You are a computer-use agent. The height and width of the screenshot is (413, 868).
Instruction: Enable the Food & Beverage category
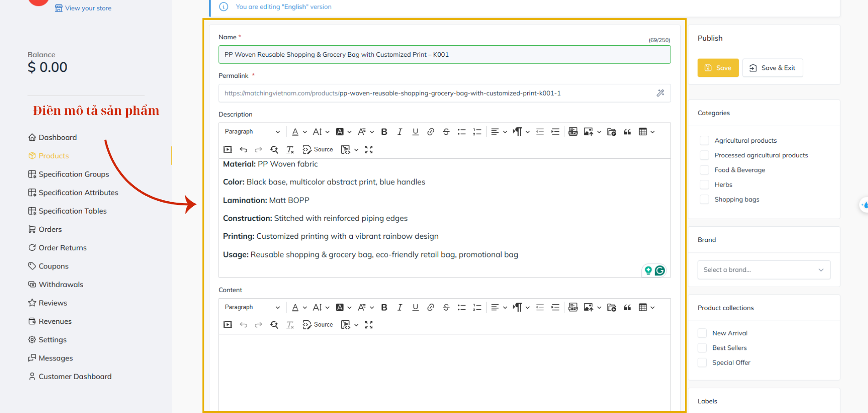point(704,170)
